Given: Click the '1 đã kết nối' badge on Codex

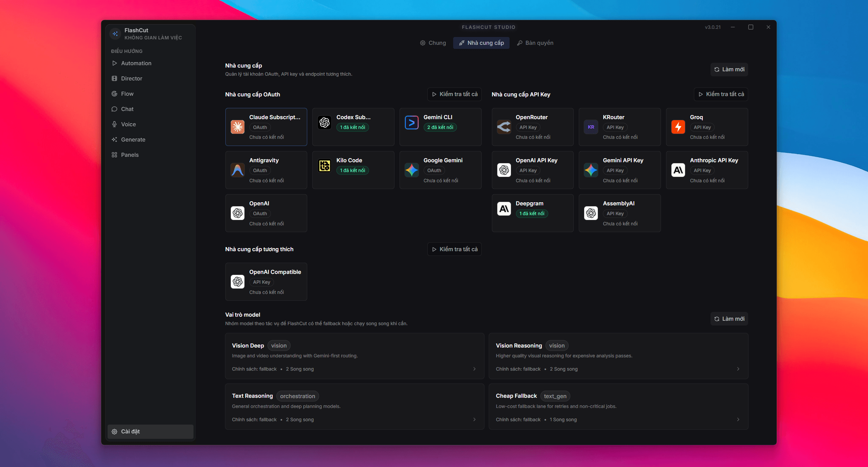Looking at the screenshot, I should [353, 127].
